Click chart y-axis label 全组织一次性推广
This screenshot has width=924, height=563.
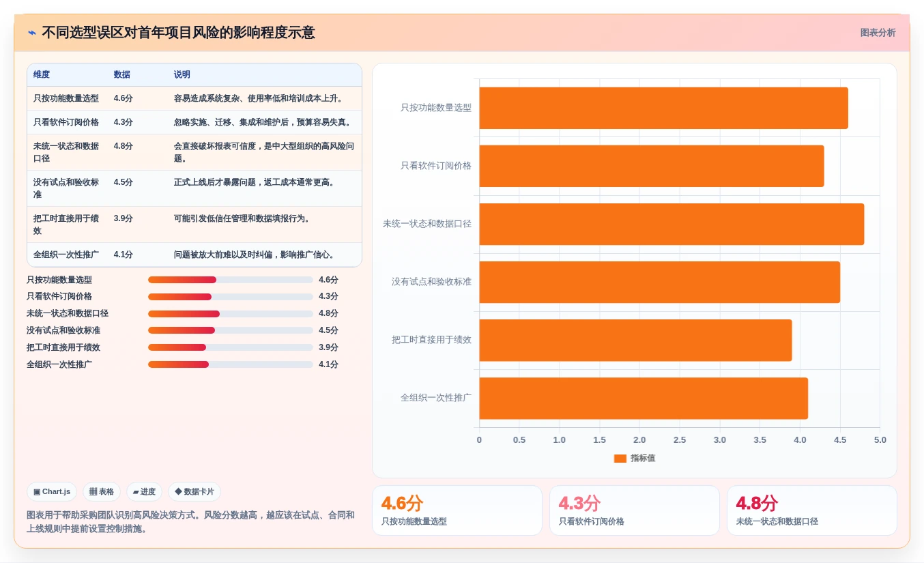point(436,398)
